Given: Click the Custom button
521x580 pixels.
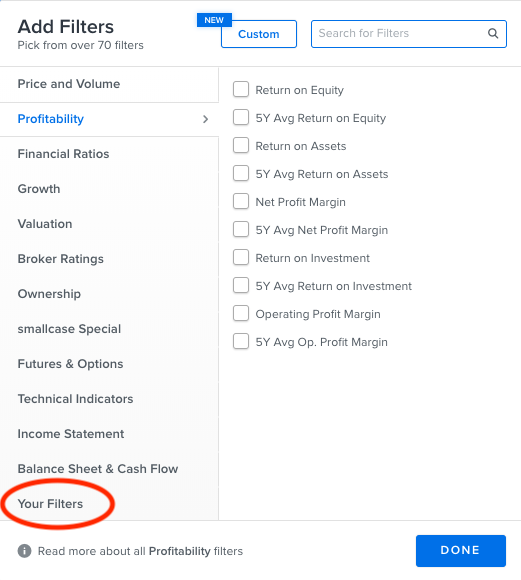Looking at the screenshot, I should (x=259, y=34).
